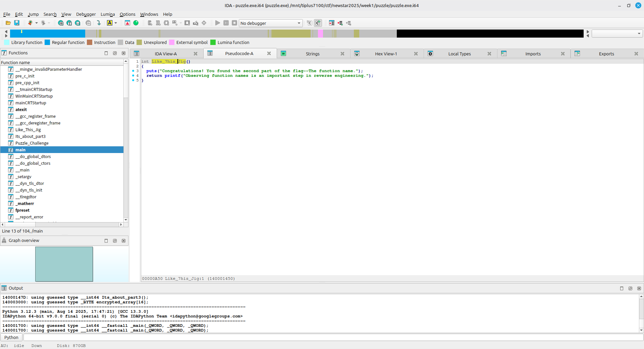
Task: Select Puzzle_Challenge in the Functions list
Action: pyautogui.click(x=32, y=143)
